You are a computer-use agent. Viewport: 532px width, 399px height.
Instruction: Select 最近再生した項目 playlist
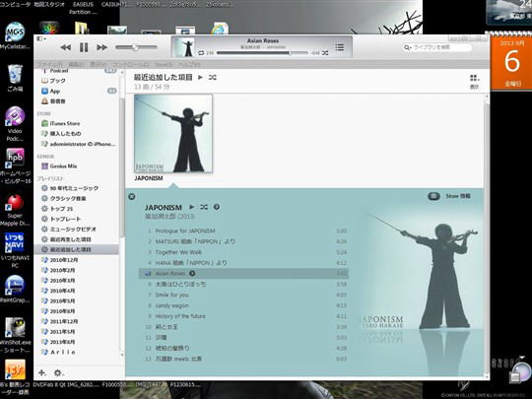tap(70, 239)
